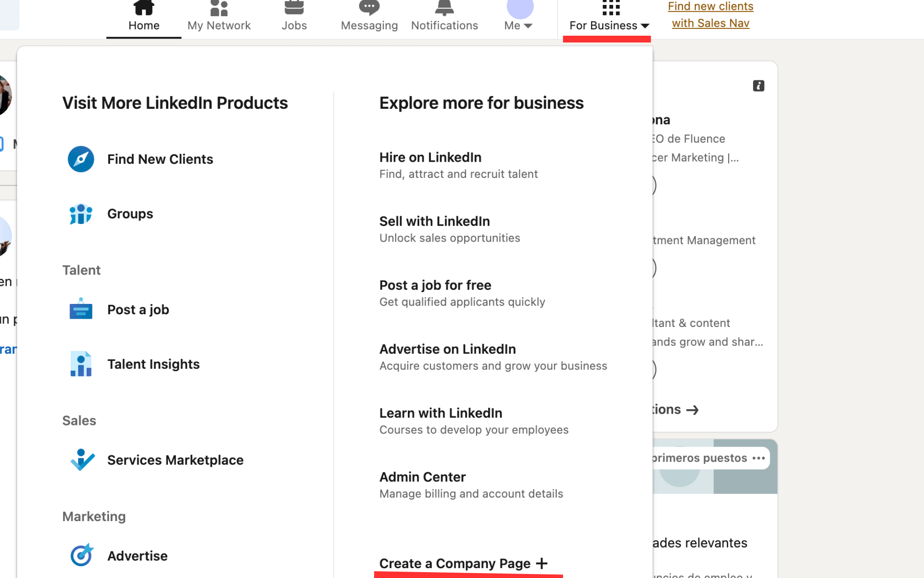Open the Notifications bell icon
The image size is (924, 578).
(x=444, y=7)
